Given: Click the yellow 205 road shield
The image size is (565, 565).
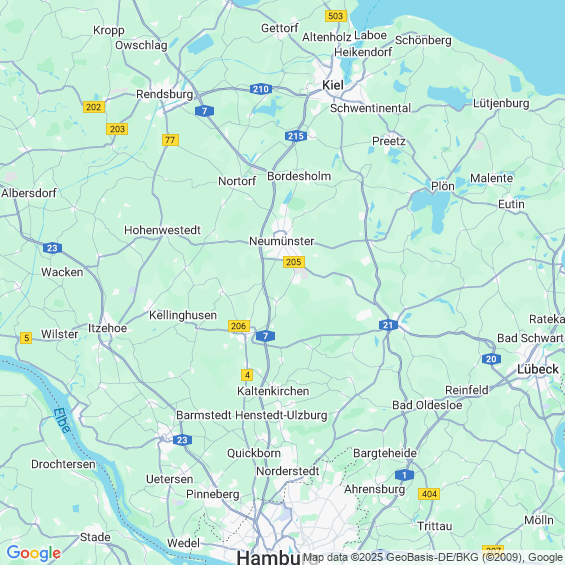Looking at the screenshot, I should (x=294, y=262).
